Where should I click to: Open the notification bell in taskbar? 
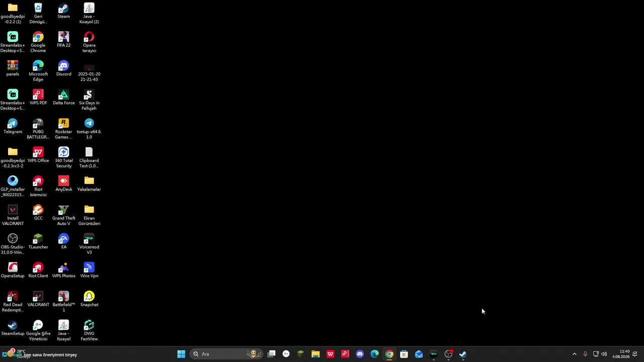click(635, 354)
